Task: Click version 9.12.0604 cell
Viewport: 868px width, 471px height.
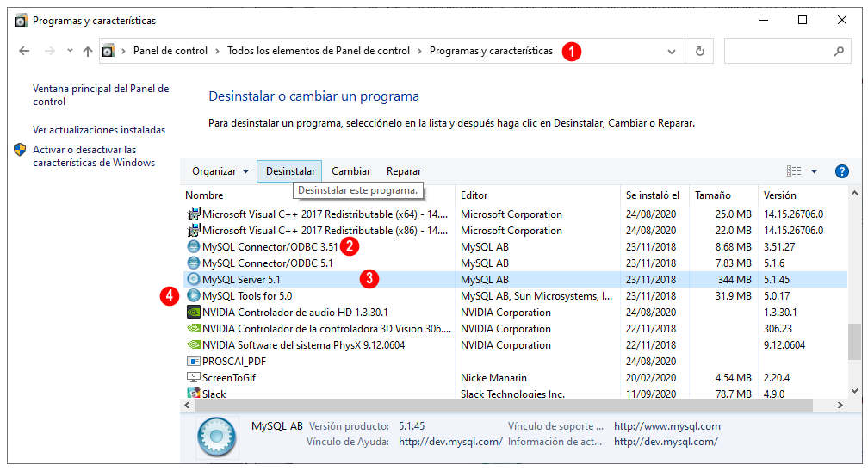Action: (x=784, y=345)
